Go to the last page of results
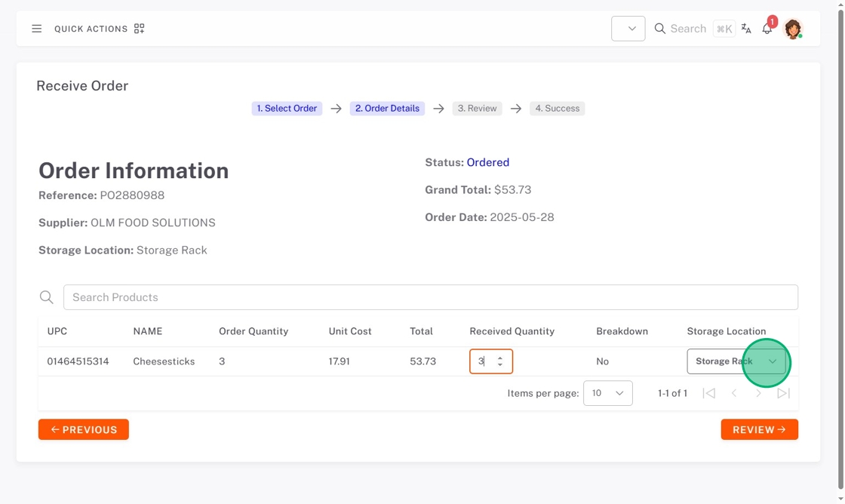Screen dimensions: 845x504 (783, 393)
